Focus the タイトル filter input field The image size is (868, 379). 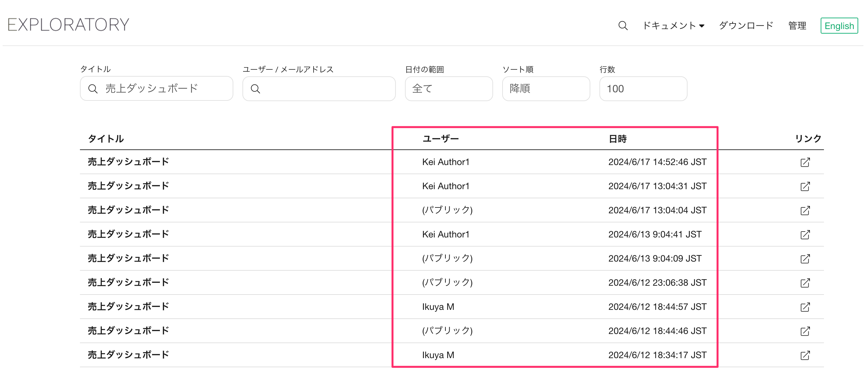tap(156, 89)
